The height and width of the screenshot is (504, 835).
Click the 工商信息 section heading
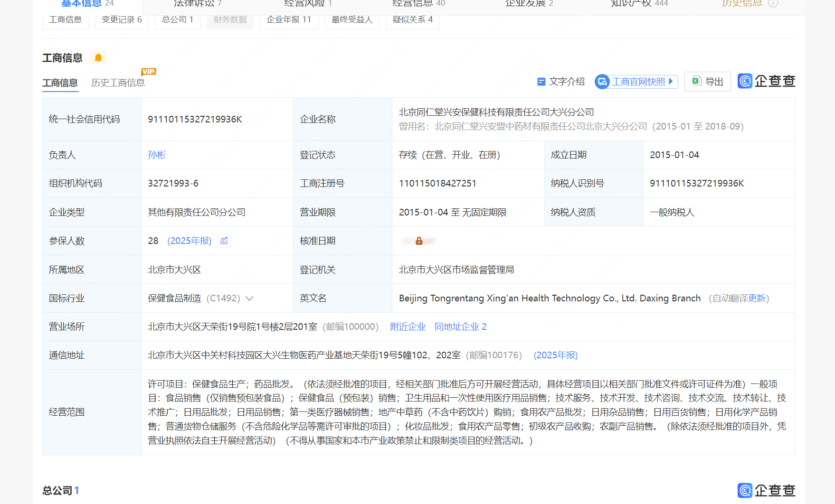point(62,58)
